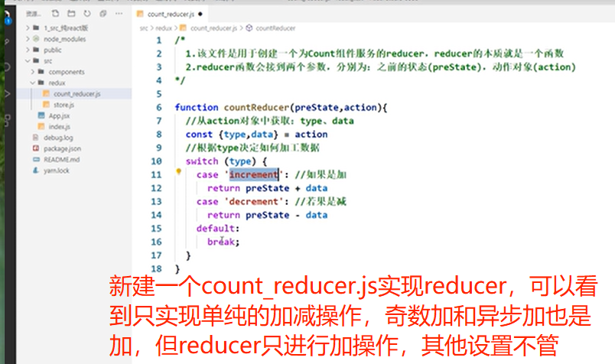Open package.json in the file tree
This screenshot has width=615, height=364.
tap(62, 148)
